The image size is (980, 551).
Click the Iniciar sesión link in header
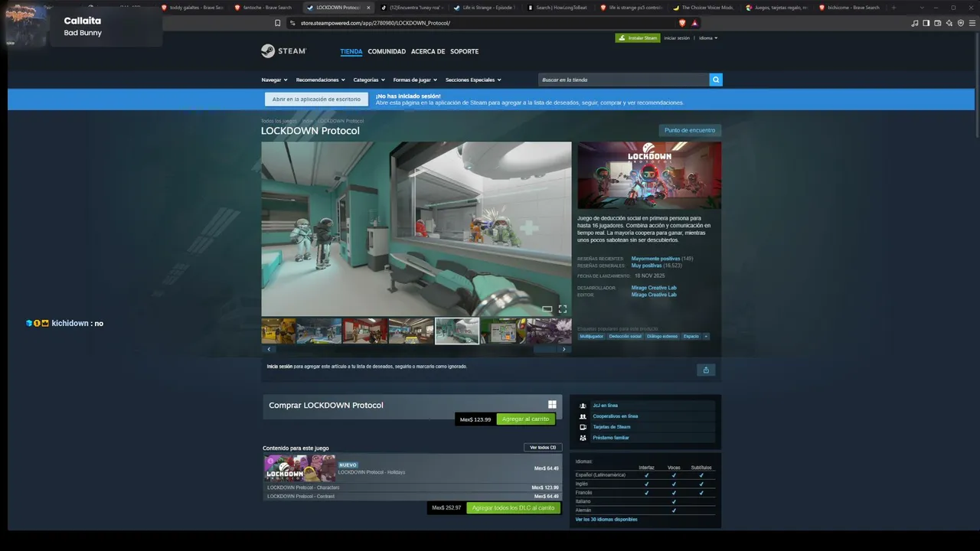tap(677, 37)
